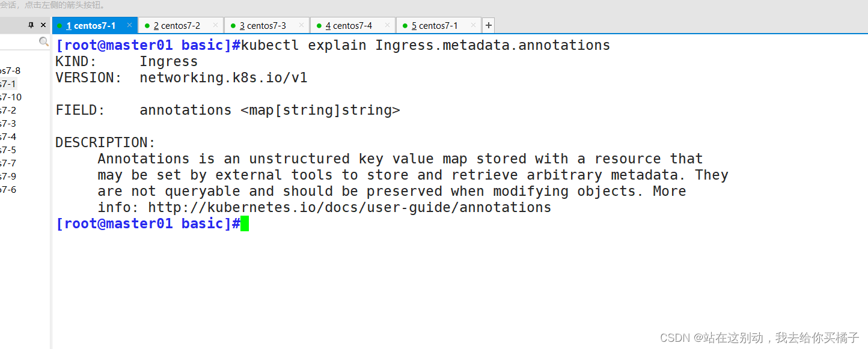Select the fifth tab labeled centos7-1
This screenshot has height=349, width=868.
[435, 25]
